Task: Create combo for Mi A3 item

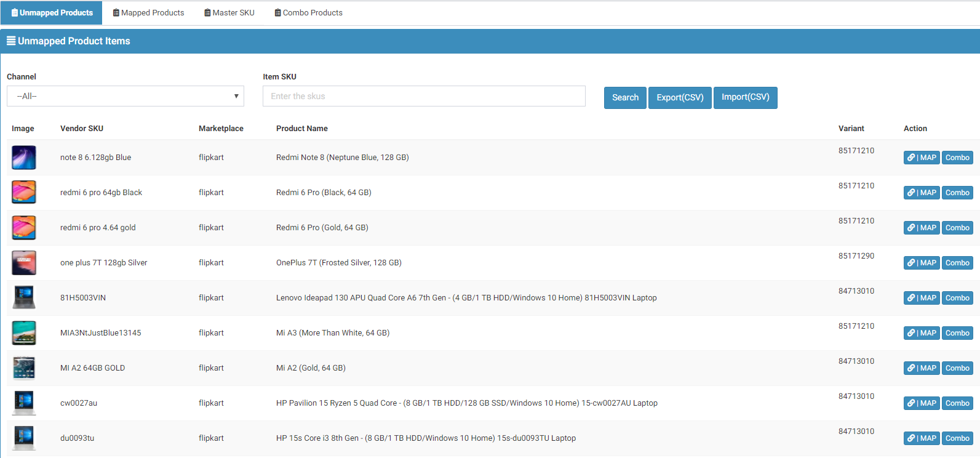Action: (x=957, y=333)
